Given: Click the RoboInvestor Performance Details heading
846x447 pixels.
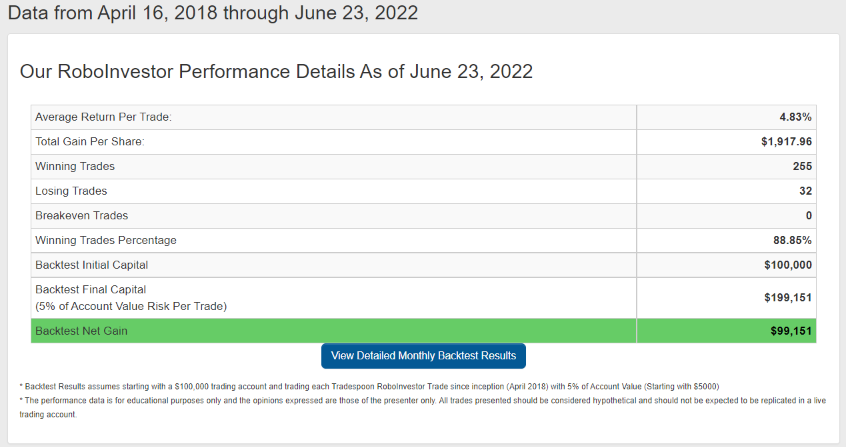Looking at the screenshot, I should [276, 71].
